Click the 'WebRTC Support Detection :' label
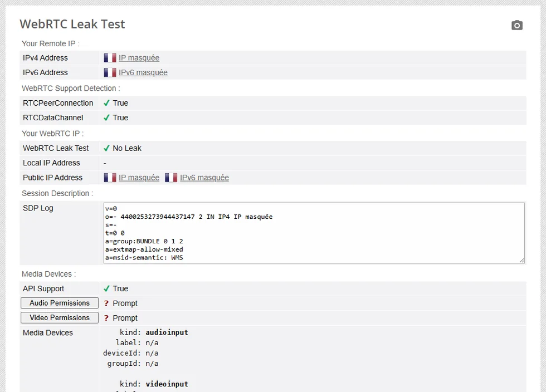The image size is (546, 392). click(71, 89)
